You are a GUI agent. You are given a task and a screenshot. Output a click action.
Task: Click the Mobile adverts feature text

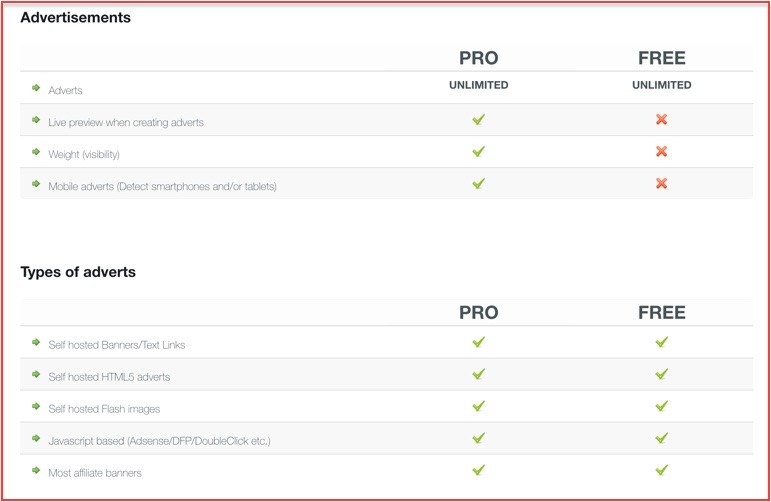[x=162, y=186]
